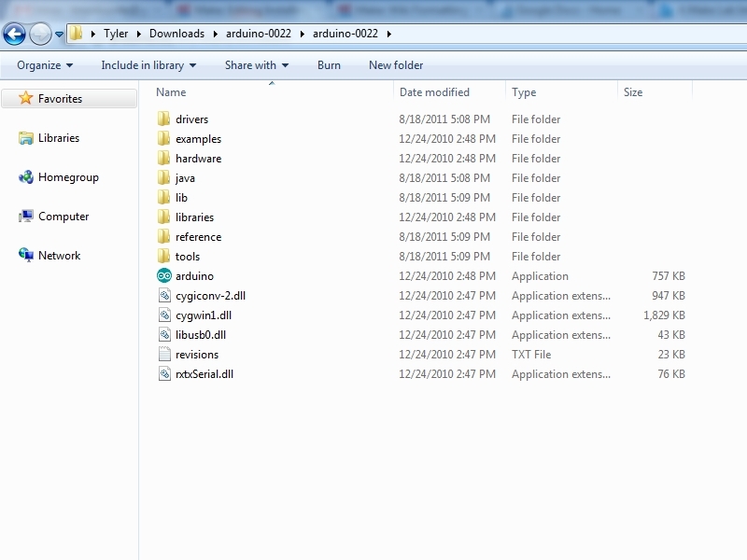This screenshot has height=560, width=747.
Task: Click java's '8/18/2011 5:08 PM' date
Action: point(444,178)
